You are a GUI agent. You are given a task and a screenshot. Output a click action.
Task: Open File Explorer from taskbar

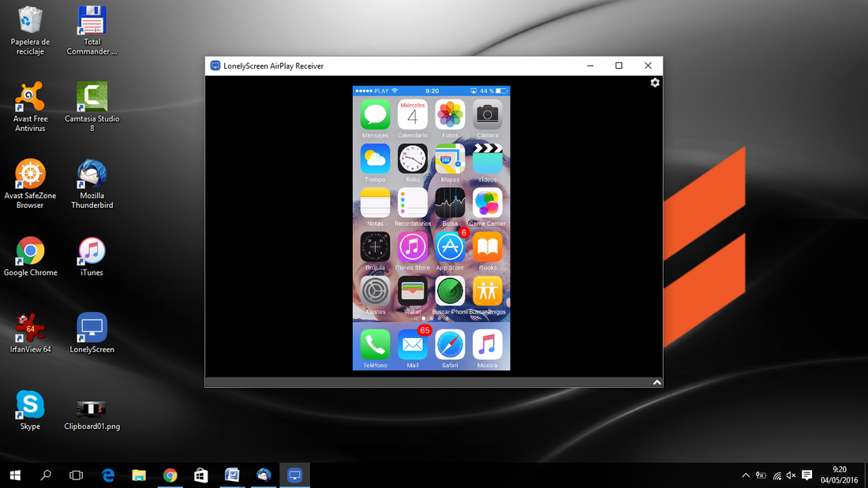[139, 475]
